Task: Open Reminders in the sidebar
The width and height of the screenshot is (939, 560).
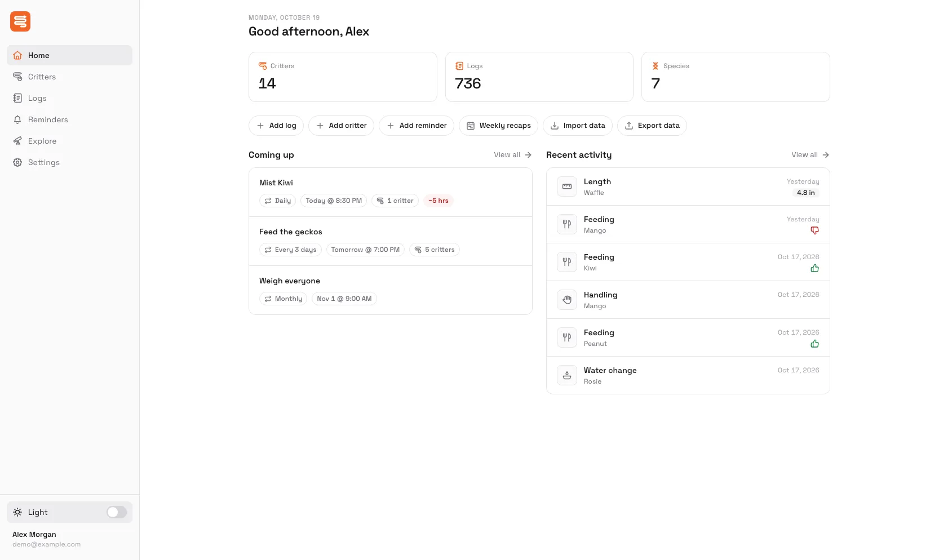Action: 69,119
